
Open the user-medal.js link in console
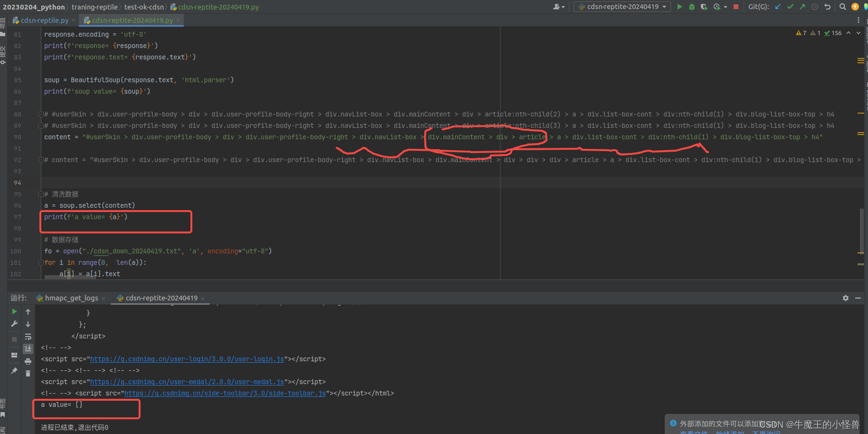(187, 382)
